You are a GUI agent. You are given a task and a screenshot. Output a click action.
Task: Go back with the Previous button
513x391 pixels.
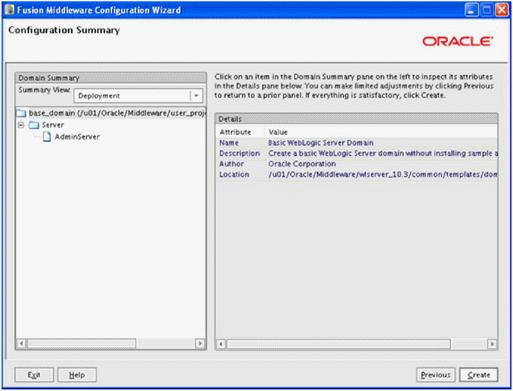435,375
